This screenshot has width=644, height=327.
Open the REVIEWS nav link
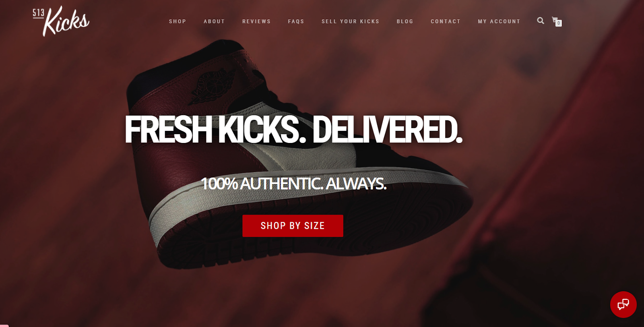(x=256, y=21)
